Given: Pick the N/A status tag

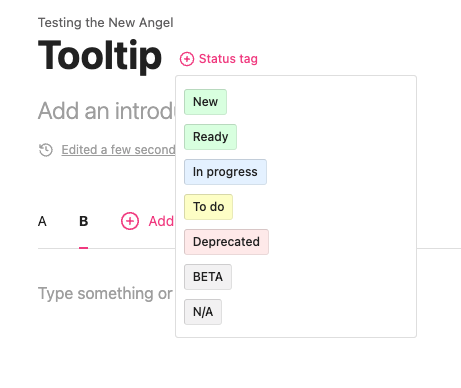Looking at the screenshot, I should [203, 312].
